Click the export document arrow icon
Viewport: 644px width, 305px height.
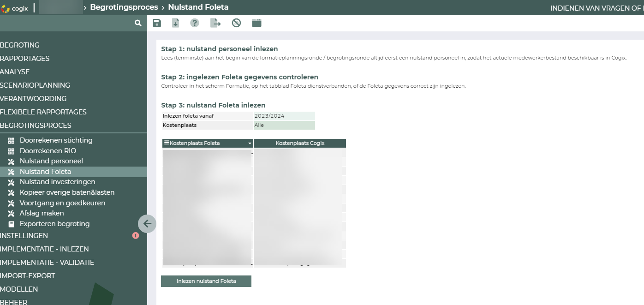[215, 23]
